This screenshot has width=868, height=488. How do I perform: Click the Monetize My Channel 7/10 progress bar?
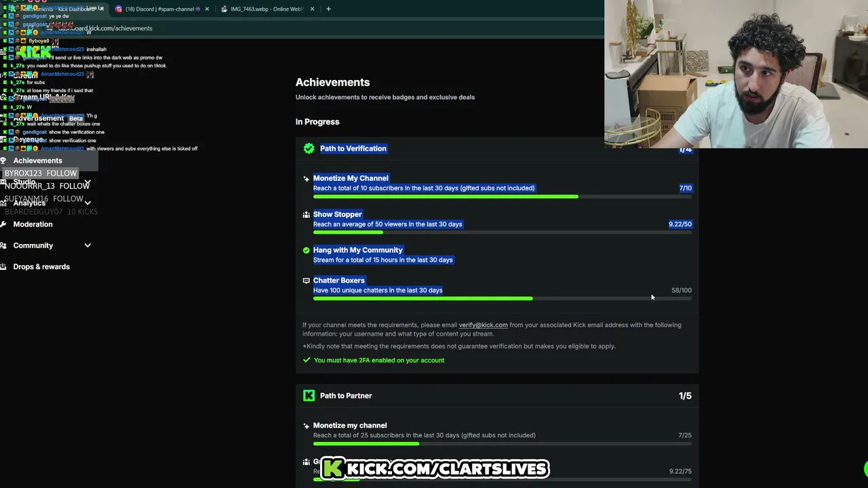click(x=502, y=197)
